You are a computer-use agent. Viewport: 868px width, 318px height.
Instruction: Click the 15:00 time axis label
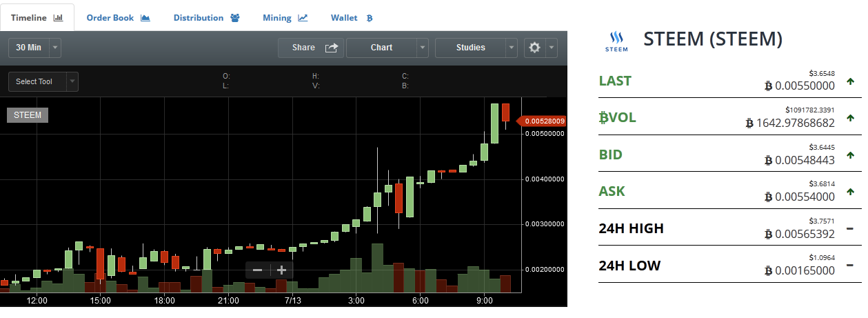click(x=101, y=301)
